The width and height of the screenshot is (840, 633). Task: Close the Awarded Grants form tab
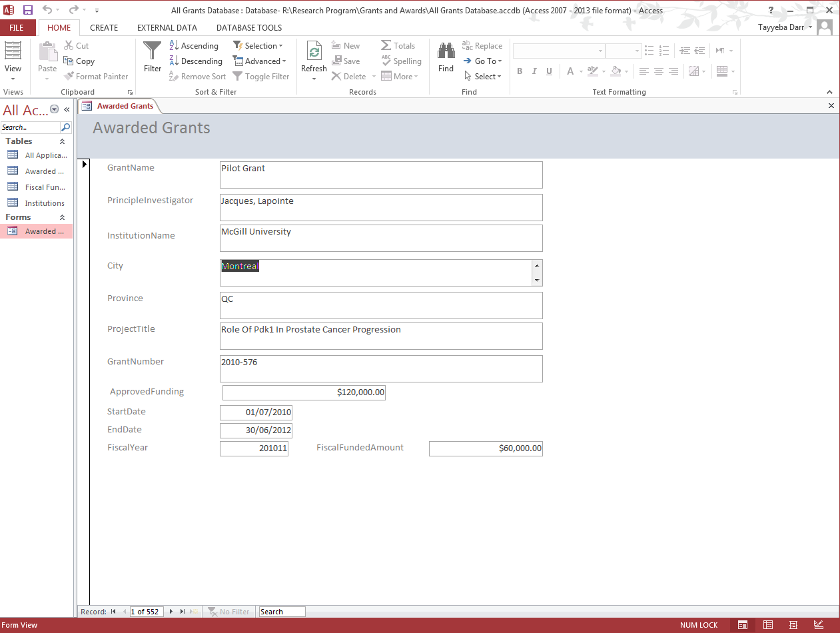click(831, 106)
